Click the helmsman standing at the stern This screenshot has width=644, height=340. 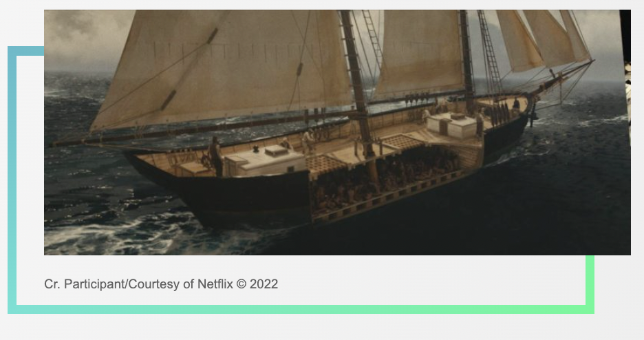tap(216, 155)
